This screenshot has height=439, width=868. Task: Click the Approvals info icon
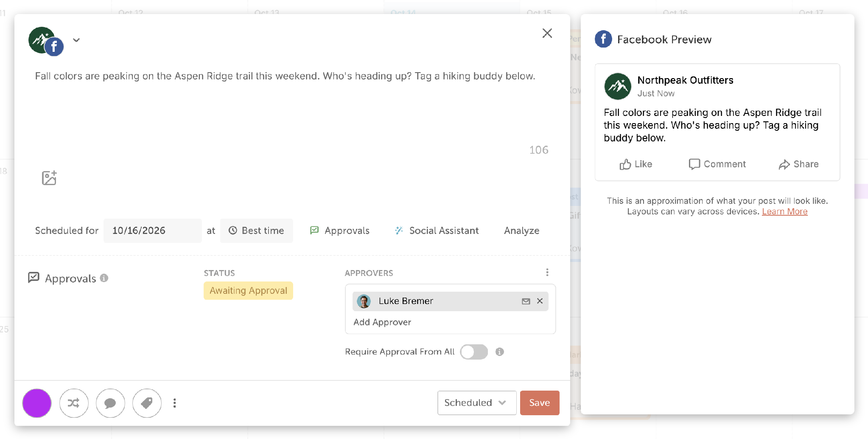pyautogui.click(x=104, y=278)
